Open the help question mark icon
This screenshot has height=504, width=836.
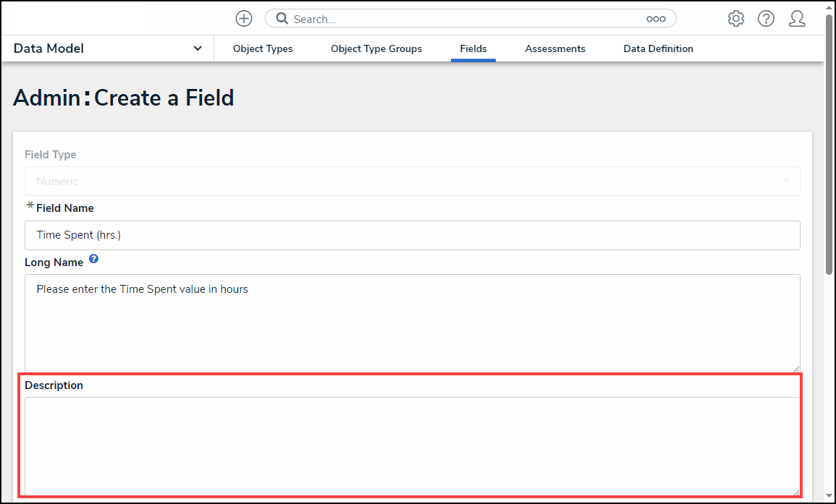click(x=767, y=19)
